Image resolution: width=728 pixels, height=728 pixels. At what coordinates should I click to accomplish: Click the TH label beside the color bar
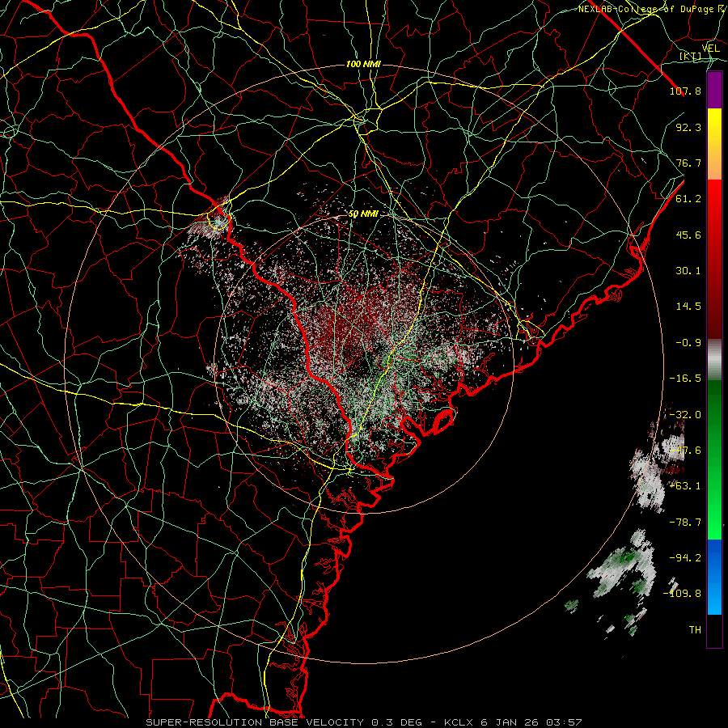[695, 630]
